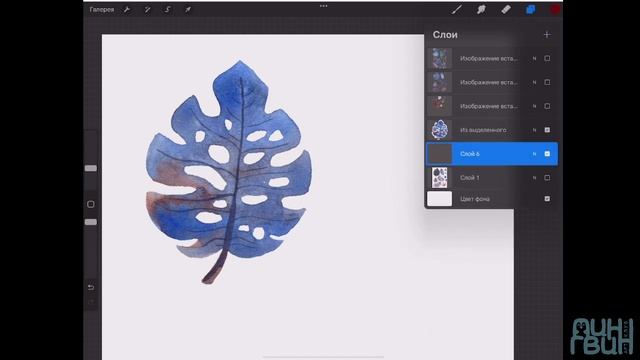Tap the selected Слой 6 layer name
640x360 pixels.
click(469, 154)
